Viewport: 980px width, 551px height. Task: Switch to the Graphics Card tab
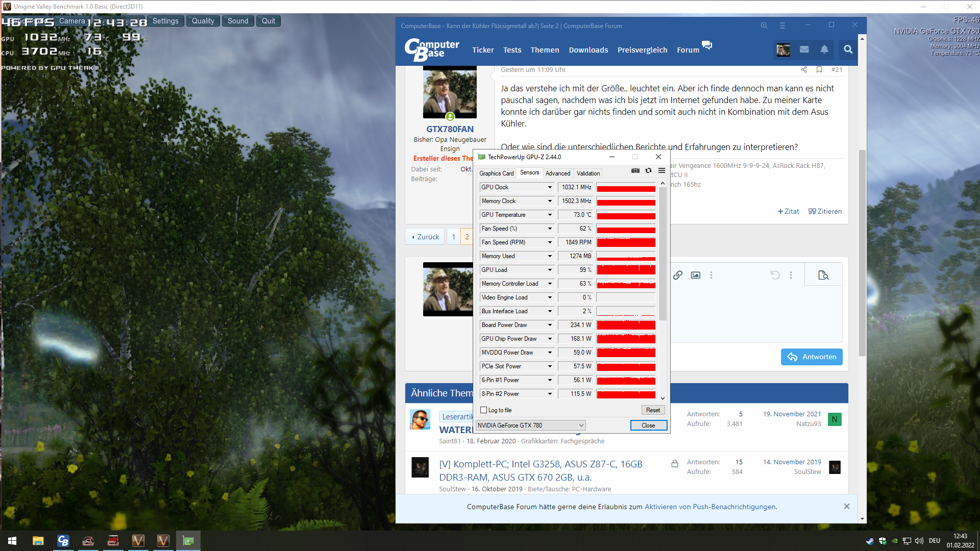[496, 173]
